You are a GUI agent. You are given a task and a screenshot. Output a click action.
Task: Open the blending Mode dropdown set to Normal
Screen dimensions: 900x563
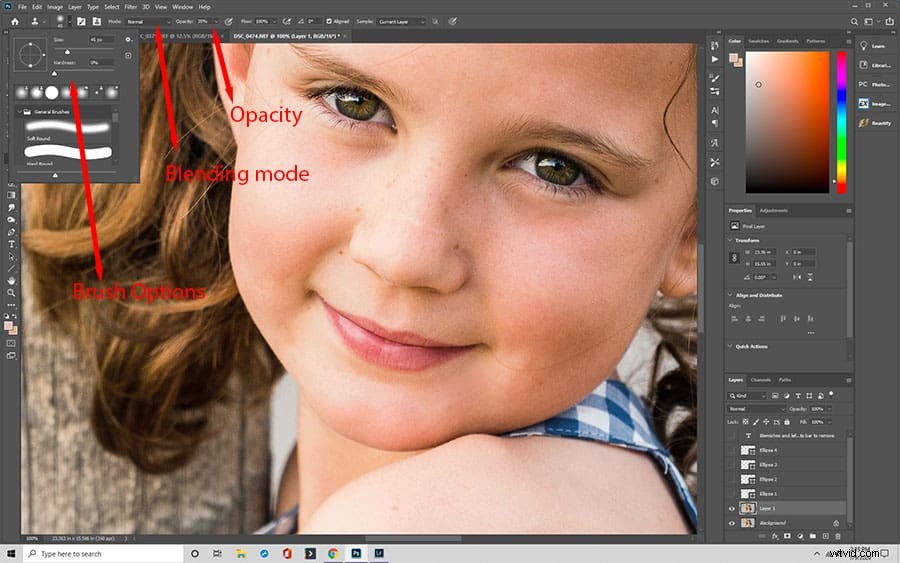(x=148, y=22)
